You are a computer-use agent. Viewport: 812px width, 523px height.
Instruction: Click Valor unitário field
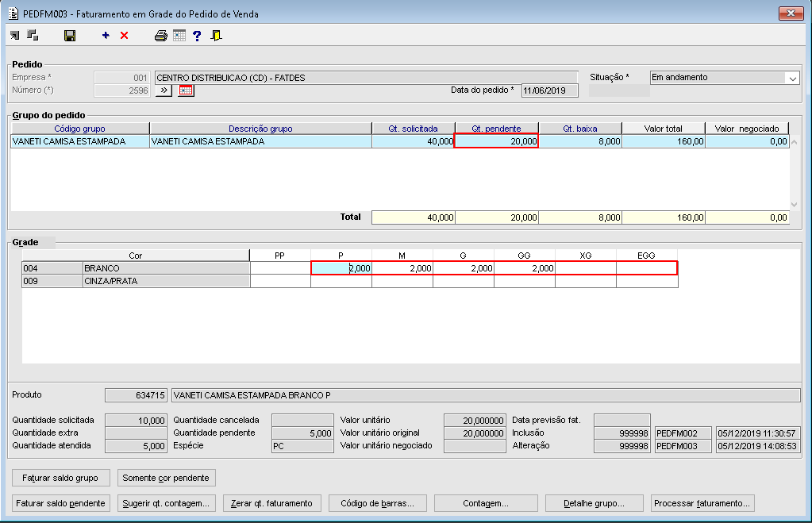[475, 421]
